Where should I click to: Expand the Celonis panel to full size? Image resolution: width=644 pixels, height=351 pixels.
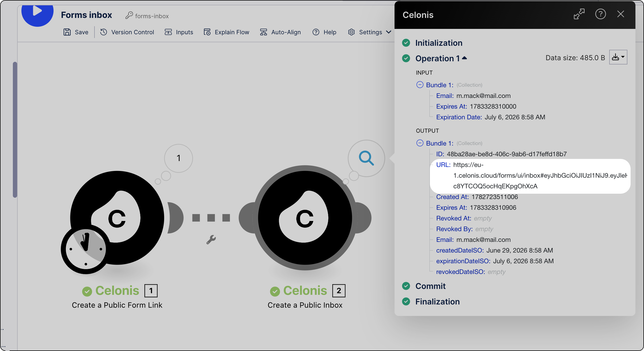(579, 14)
